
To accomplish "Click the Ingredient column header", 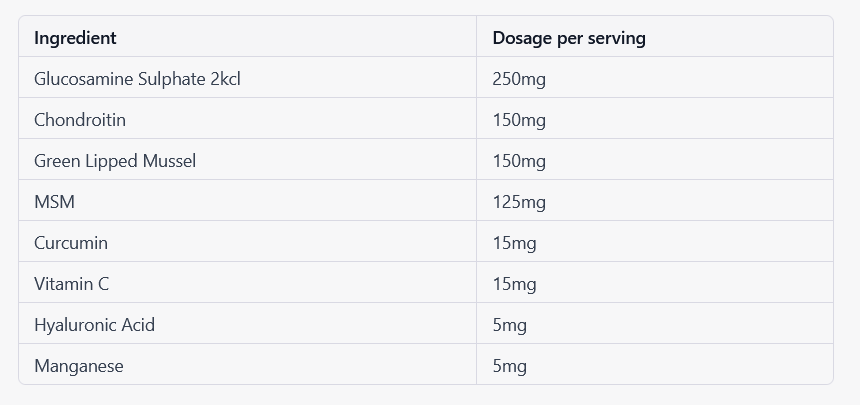I will (x=247, y=36).
